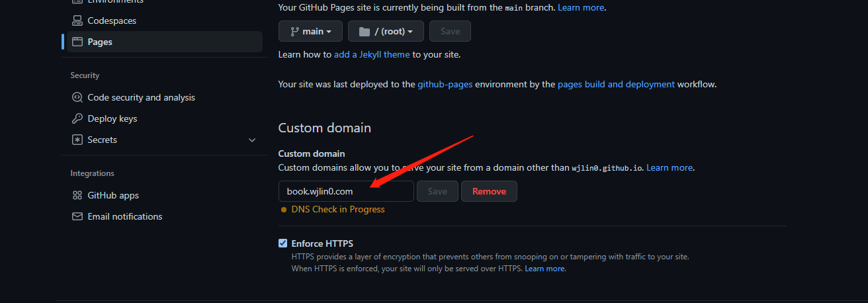Click the Secrets asterisk icon

(77, 140)
